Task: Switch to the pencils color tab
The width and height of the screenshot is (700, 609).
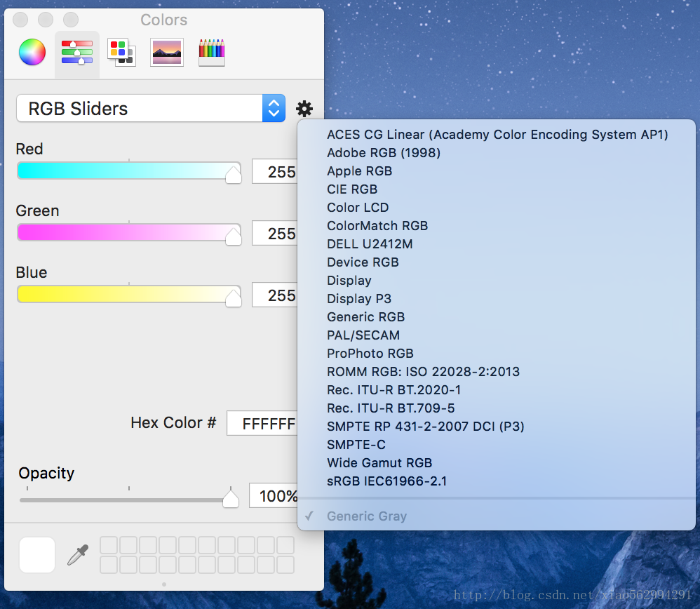Action: click(212, 53)
